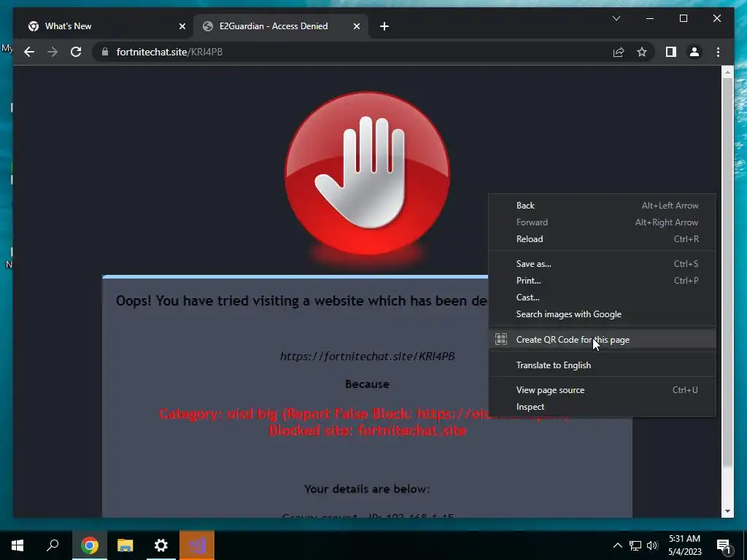Select Print... from context menu
Viewport: 747px width, 560px height.
pos(603,281)
